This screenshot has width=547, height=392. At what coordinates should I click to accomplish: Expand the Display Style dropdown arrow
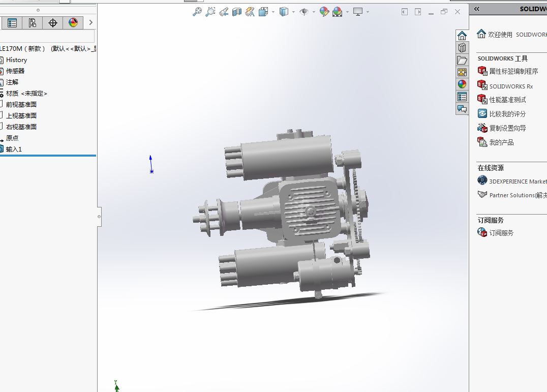coord(293,12)
